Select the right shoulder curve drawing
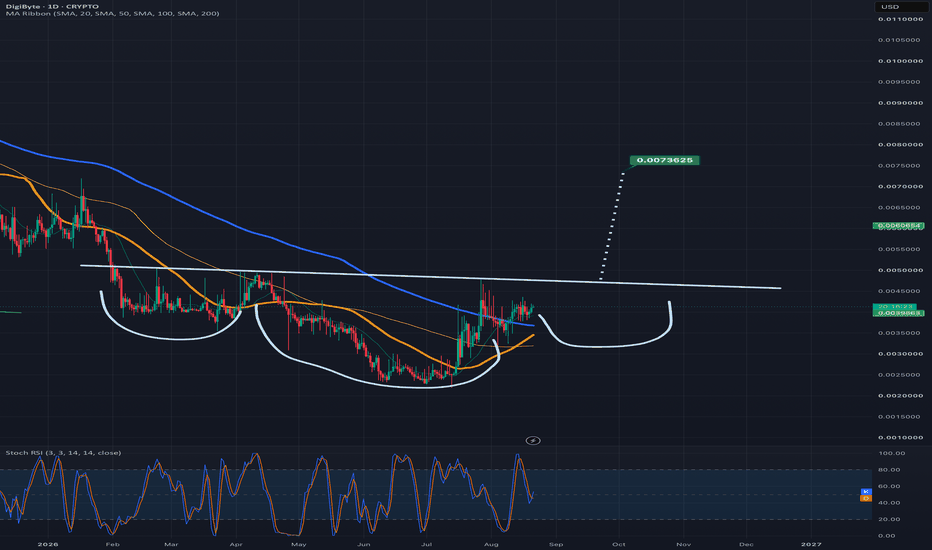The height and width of the screenshot is (550, 932). click(x=606, y=326)
